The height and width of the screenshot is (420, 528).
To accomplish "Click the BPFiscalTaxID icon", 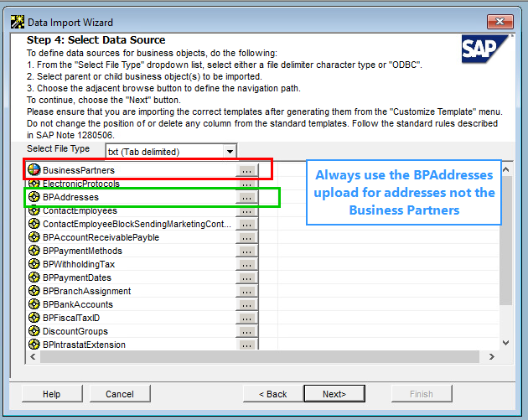I will (34, 318).
